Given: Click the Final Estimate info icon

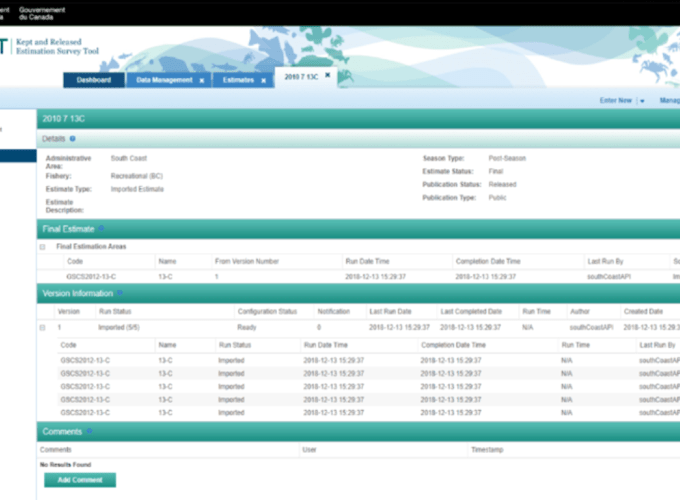Looking at the screenshot, I should pyautogui.click(x=100, y=229).
